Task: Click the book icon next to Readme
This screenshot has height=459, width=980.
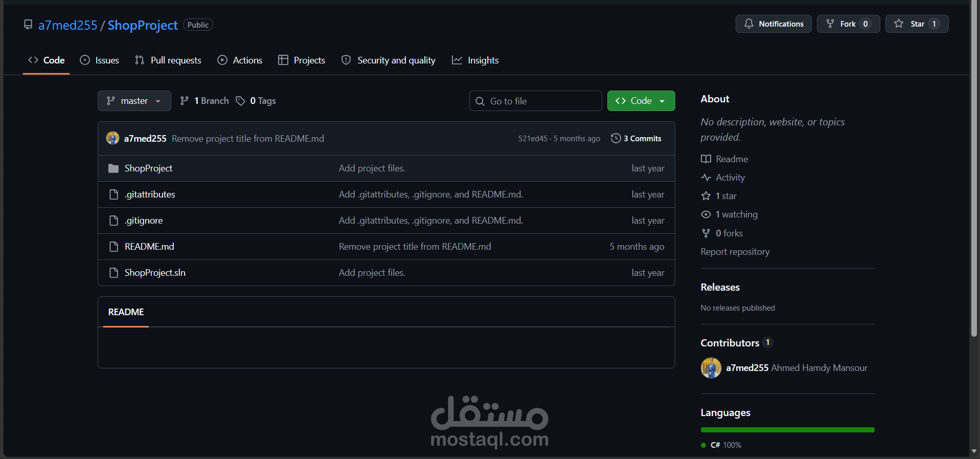Action: coord(706,159)
